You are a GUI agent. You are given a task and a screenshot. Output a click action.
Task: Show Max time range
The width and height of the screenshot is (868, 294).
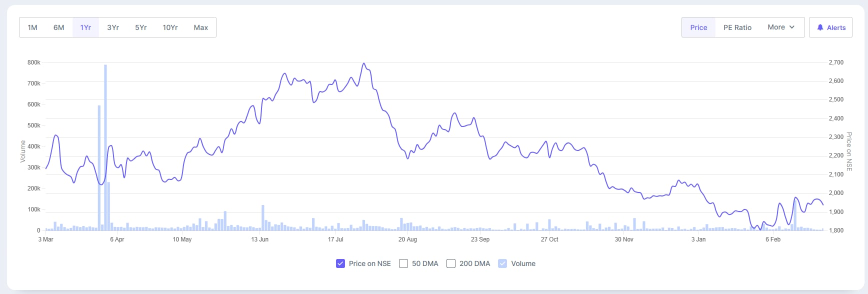(x=200, y=27)
